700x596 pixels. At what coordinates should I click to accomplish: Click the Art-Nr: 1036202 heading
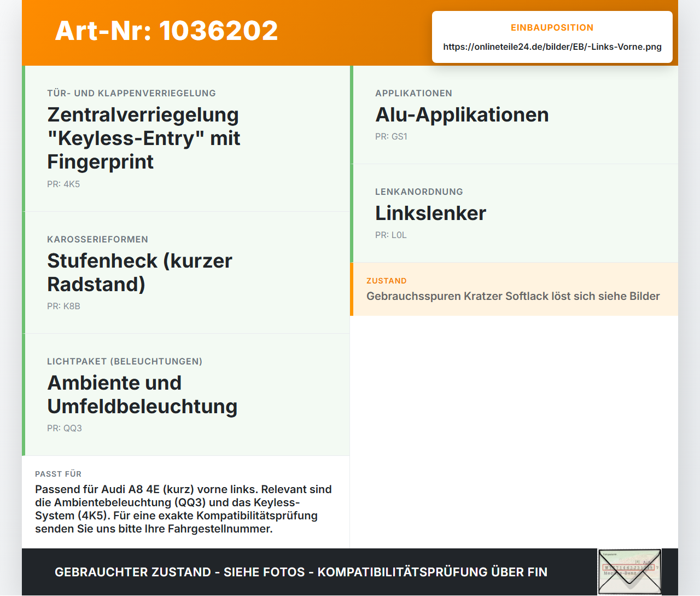click(x=166, y=31)
